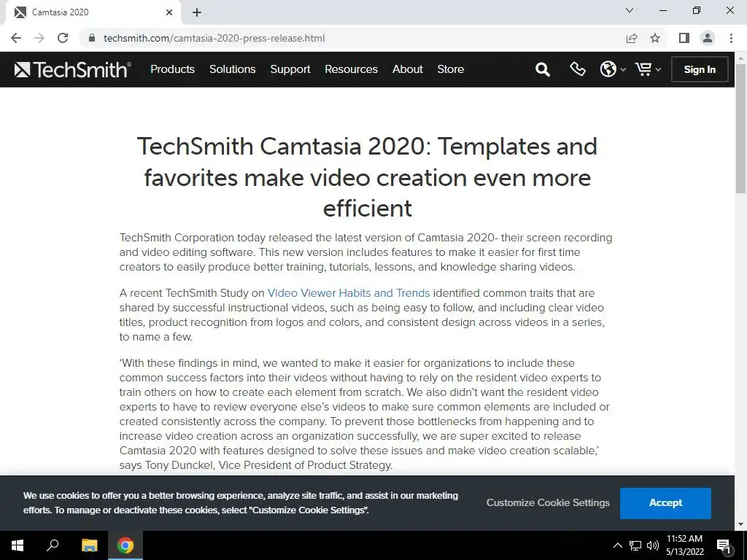Open the tab search chevron

pyautogui.click(x=630, y=10)
